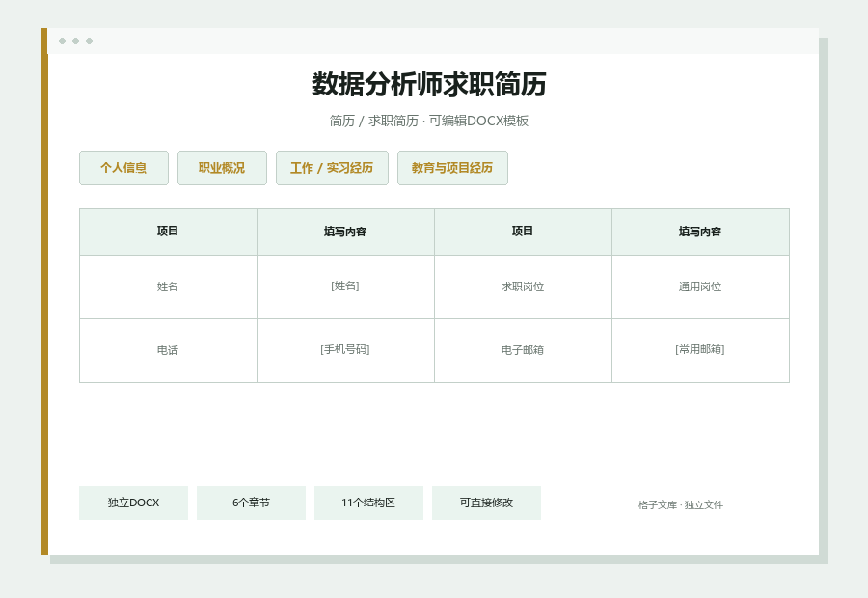
Task: Click the 姓名 label cell
Action: point(168,286)
